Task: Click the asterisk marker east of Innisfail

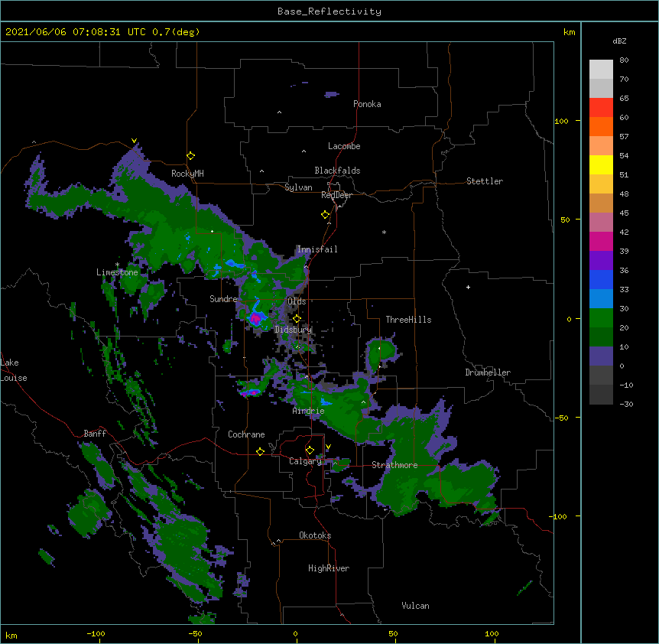Action: tap(384, 232)
